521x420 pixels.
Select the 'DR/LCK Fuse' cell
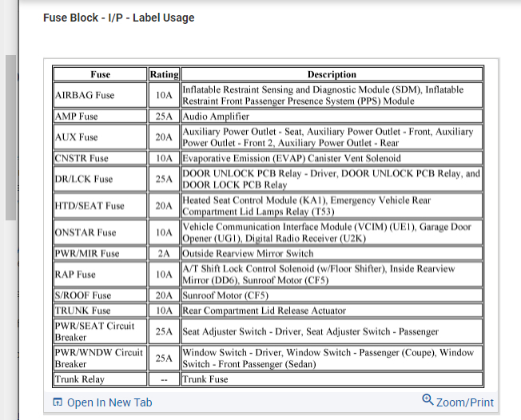coord(100,179)
